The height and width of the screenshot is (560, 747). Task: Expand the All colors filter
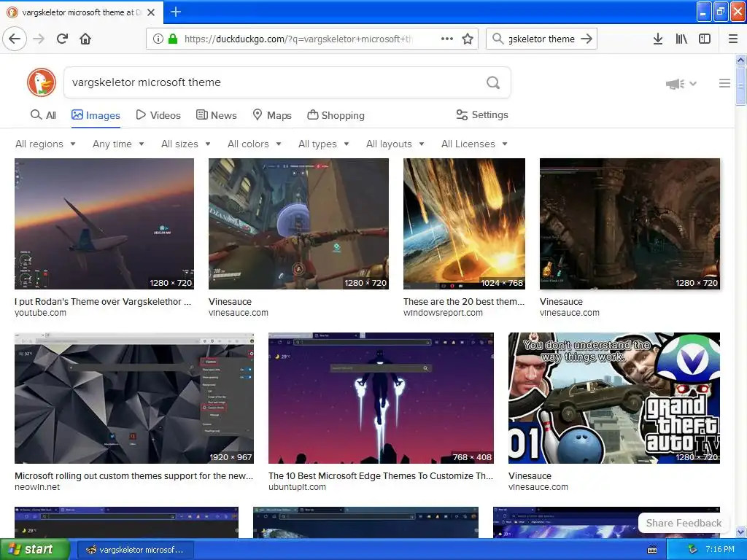click(255, 144)
